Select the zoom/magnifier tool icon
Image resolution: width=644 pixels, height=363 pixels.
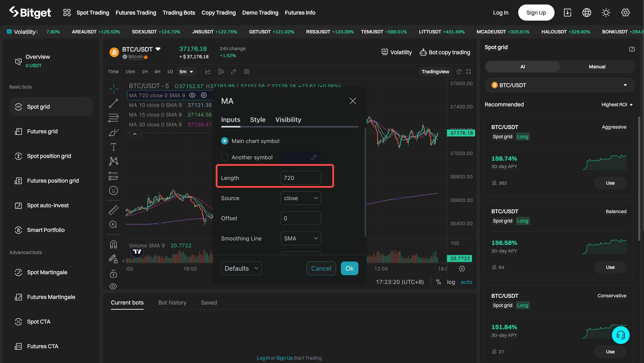point(113,225)
